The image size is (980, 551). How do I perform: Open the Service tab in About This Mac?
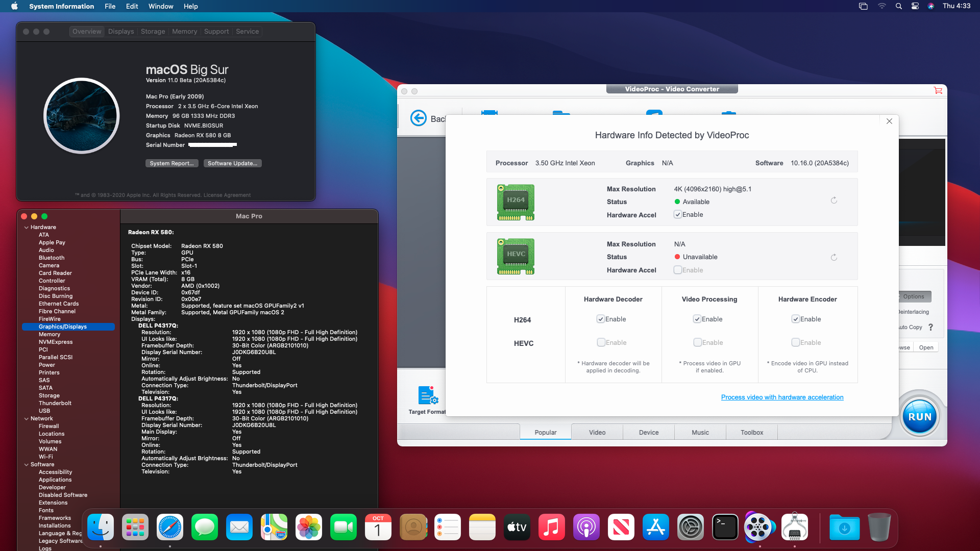click(247, 32)
